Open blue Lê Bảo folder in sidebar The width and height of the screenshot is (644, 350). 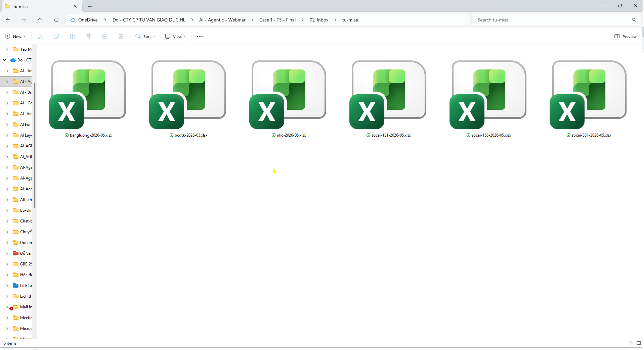(22, 286)
